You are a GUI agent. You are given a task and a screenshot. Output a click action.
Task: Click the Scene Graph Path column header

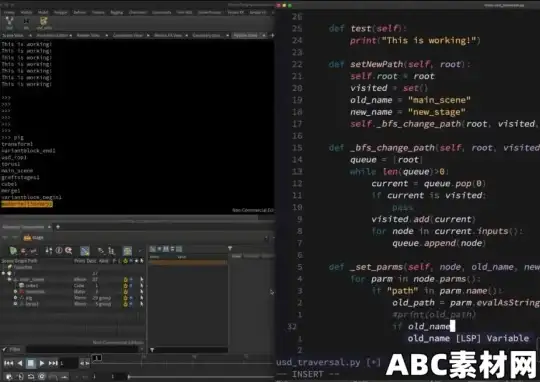click(19, 261)
